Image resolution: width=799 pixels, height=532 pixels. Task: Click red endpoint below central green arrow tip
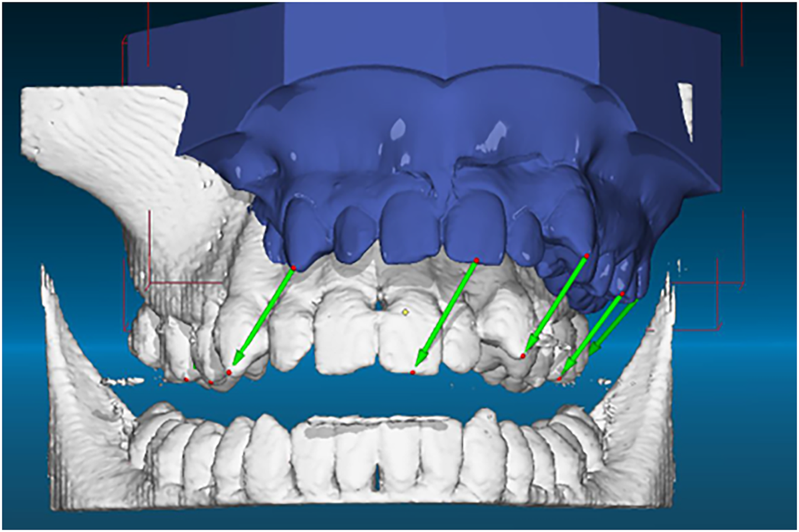(x=413, y=372)
